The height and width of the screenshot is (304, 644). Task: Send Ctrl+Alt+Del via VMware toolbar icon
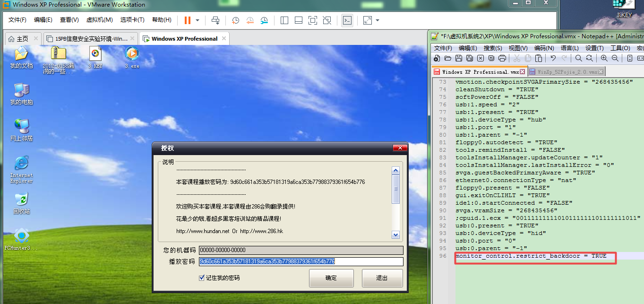pos(215,20)
